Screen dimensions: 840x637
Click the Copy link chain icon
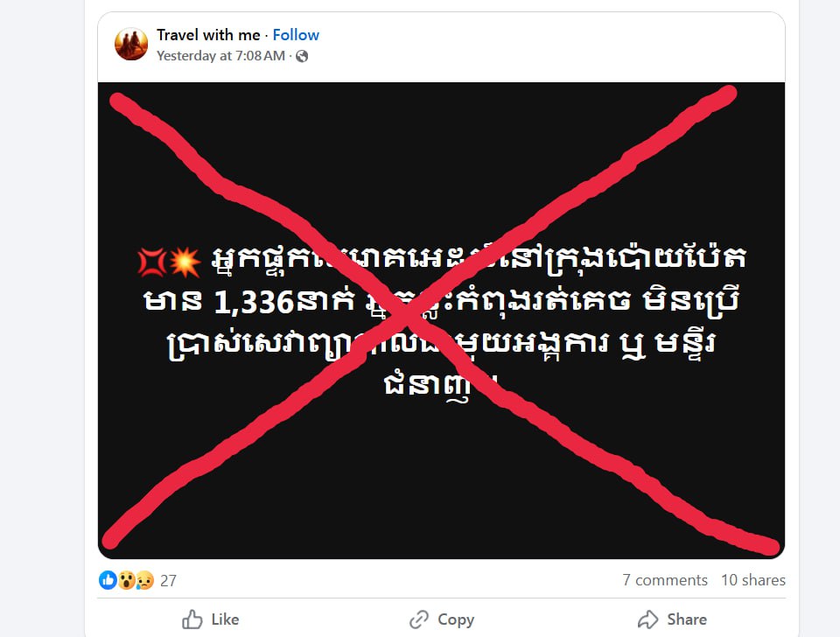pyautogui.click(x=419, y=619)
